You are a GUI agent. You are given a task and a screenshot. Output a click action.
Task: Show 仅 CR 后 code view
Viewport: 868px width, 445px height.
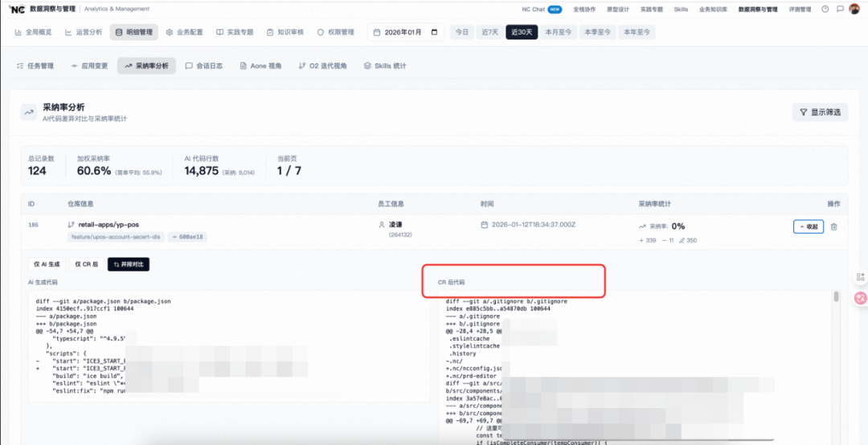(x=87, y=264)
